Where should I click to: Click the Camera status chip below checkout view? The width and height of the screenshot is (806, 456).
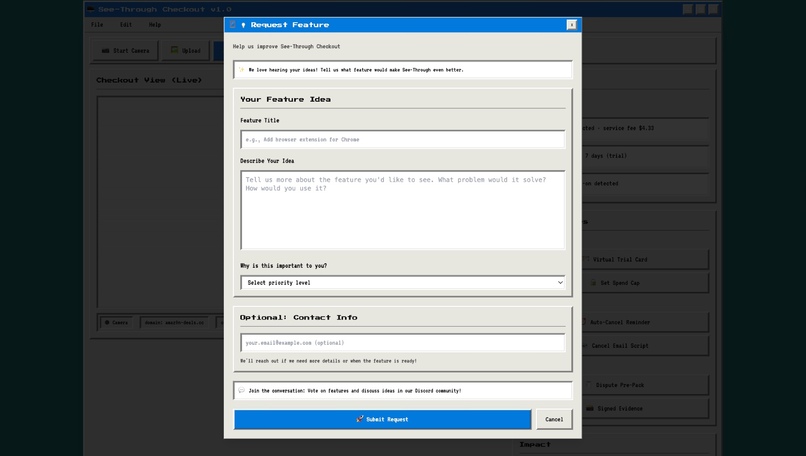click(x=116, y=322)
